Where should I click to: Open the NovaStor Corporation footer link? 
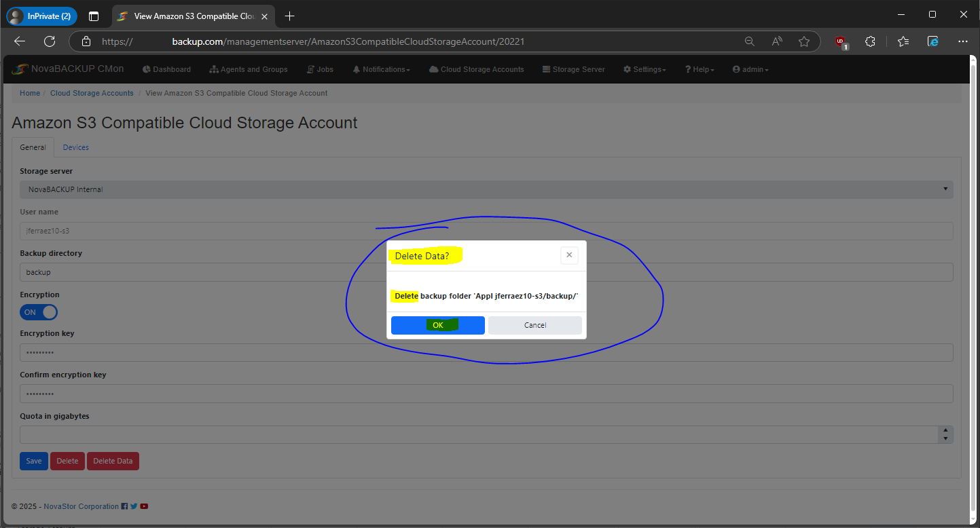pyautogui.click(x=81, y=506)
